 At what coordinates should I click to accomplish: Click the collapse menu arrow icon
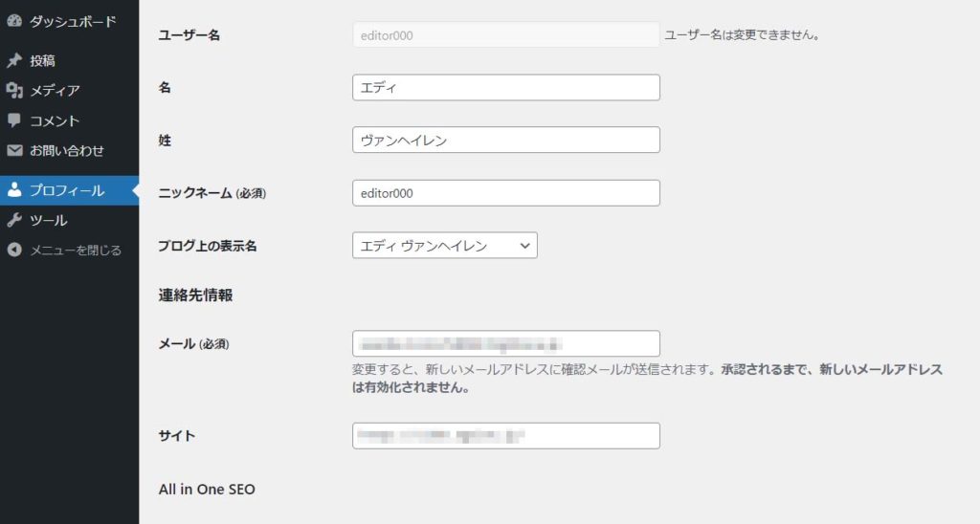click(x=14, y=251)
